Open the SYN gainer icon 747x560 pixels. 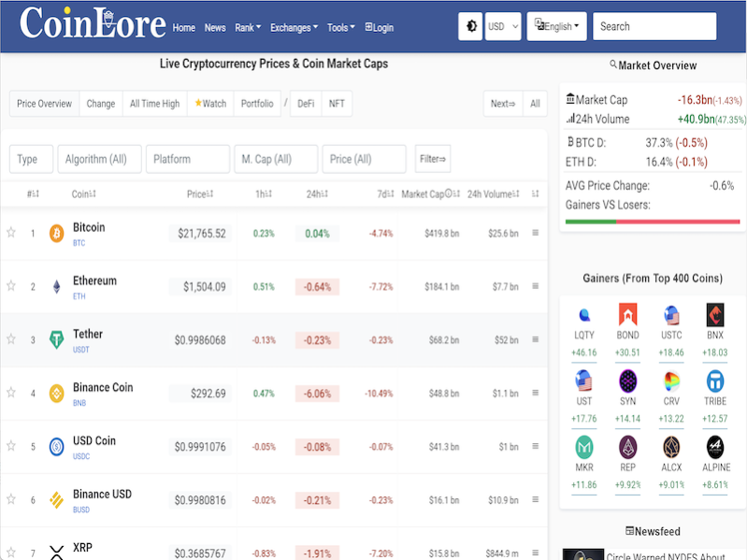tap(628, 381)
